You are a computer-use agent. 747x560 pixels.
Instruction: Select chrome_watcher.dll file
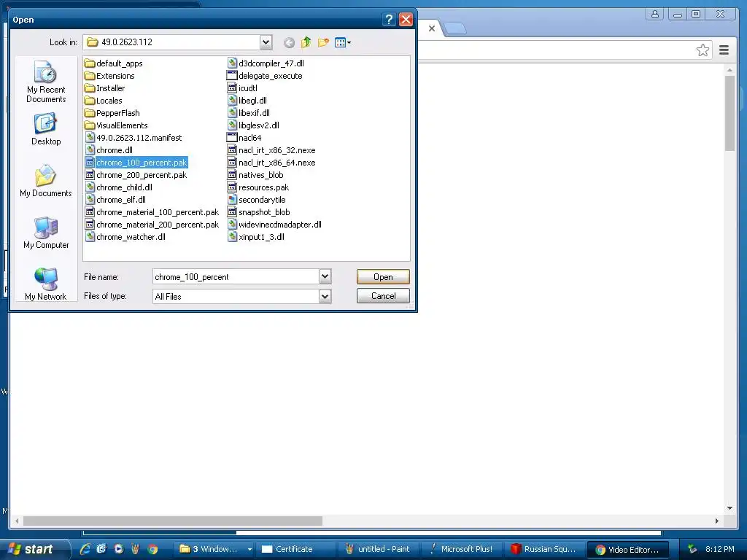click(125, 237)
